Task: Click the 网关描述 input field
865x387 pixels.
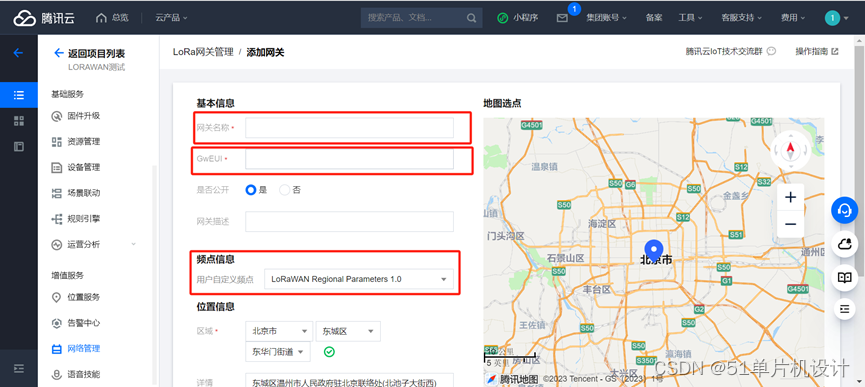Action: 349,221
